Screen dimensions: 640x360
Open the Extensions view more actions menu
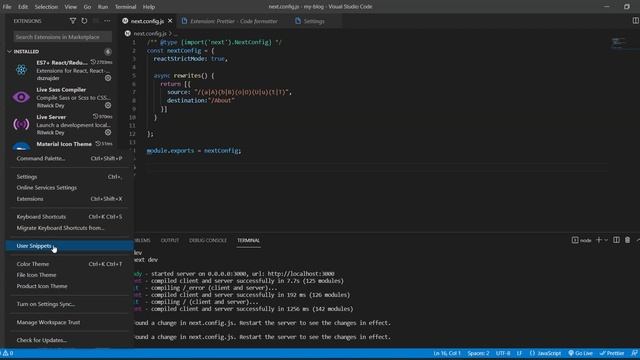tap(107, 21)
